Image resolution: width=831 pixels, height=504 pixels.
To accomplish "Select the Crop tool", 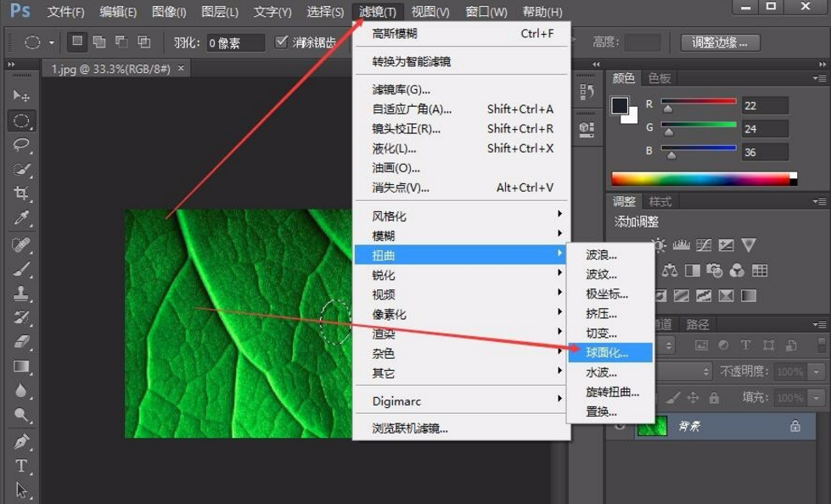I will click(16, 193).
